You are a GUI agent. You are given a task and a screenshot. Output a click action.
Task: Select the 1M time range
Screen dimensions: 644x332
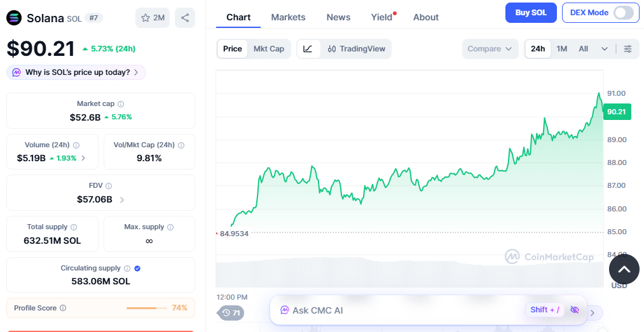[x=562, y=49]
